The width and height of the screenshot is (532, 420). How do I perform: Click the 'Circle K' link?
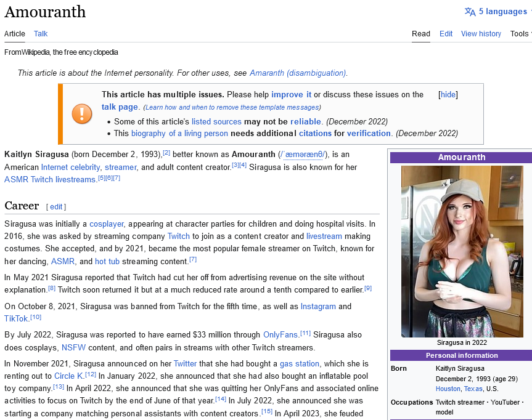68,376
